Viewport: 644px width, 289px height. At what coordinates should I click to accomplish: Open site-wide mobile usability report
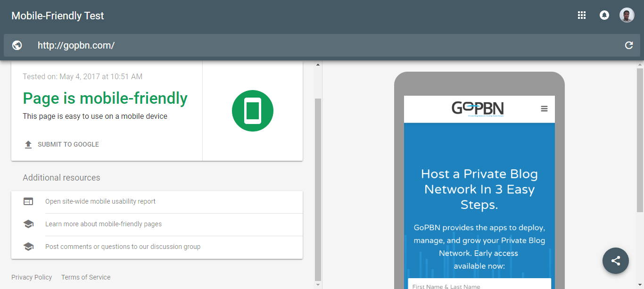[100, 201]
